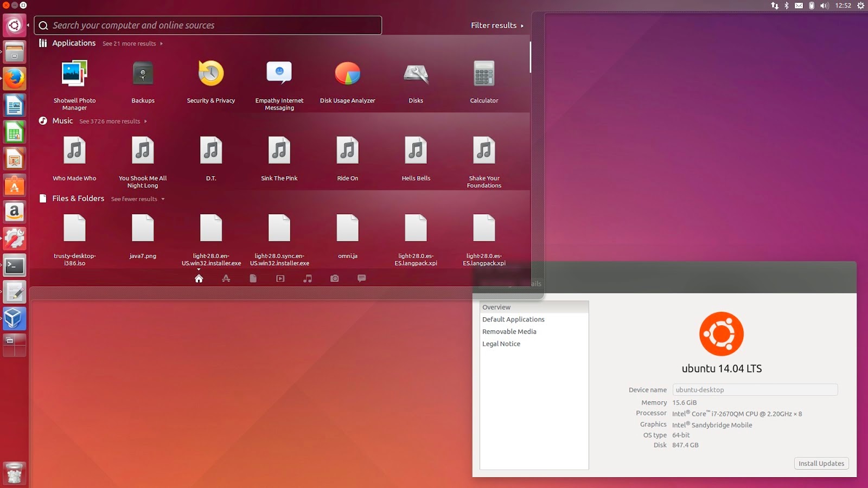Expand to see 3726 more music results

[109, 121]
